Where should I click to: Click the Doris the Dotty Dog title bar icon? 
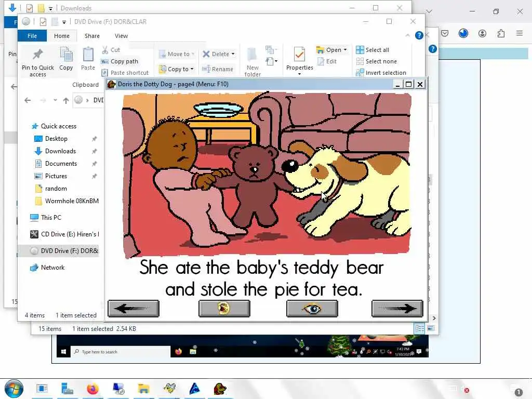click(x=111, y=84)
